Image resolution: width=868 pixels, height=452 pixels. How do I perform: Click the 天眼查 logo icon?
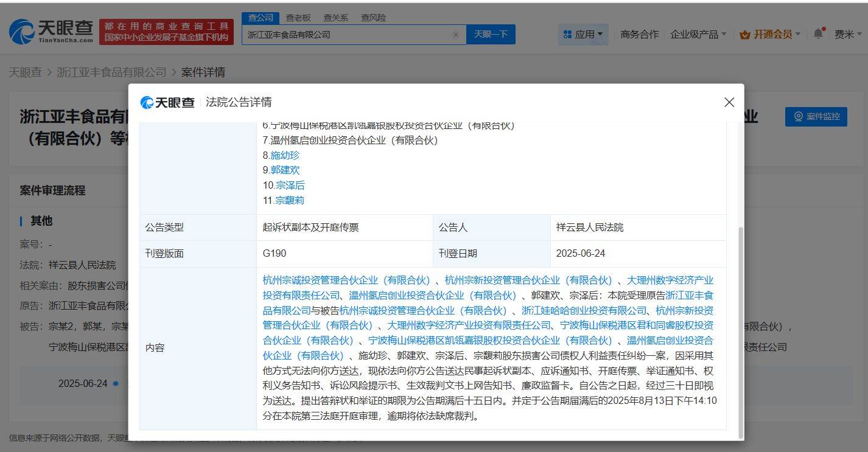[23, 29]
